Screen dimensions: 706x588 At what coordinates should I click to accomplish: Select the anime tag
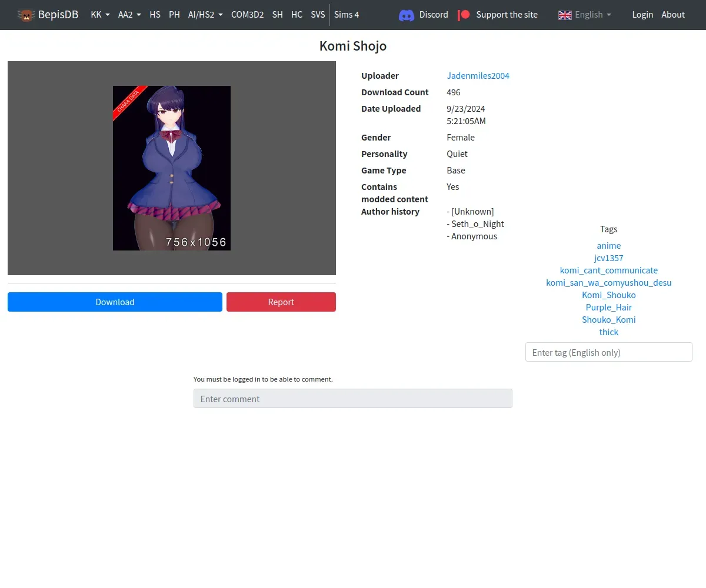point(609,246)
